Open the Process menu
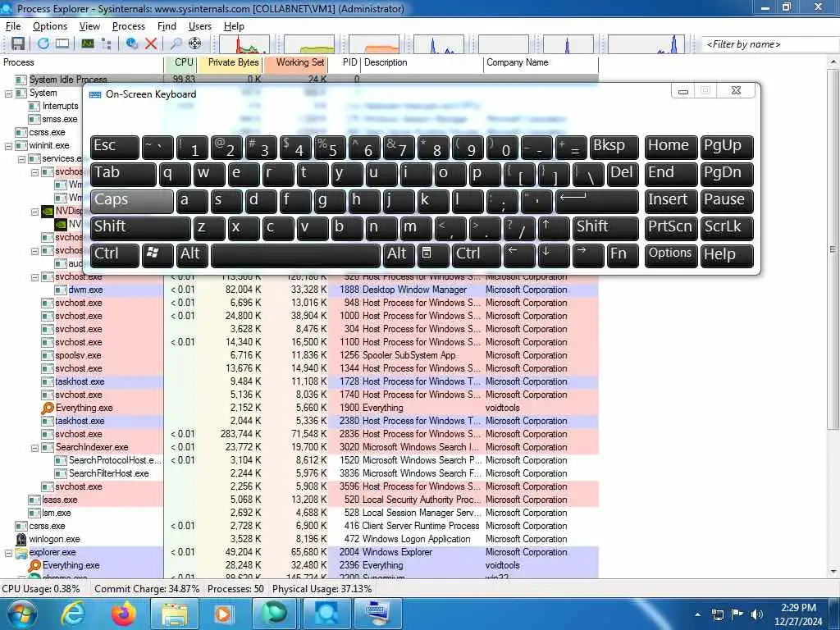Image resolution: width=840 pixels, height=630 pixels. (129, 26)
